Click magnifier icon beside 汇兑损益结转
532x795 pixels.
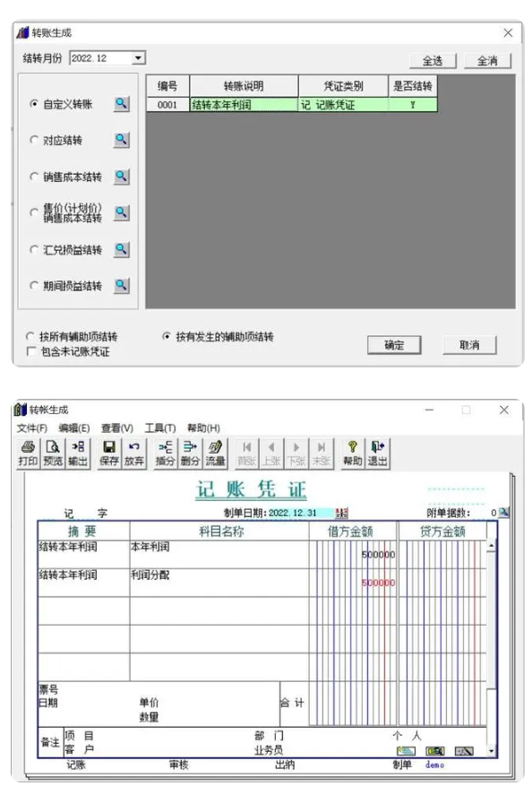[x=121, y=249]
